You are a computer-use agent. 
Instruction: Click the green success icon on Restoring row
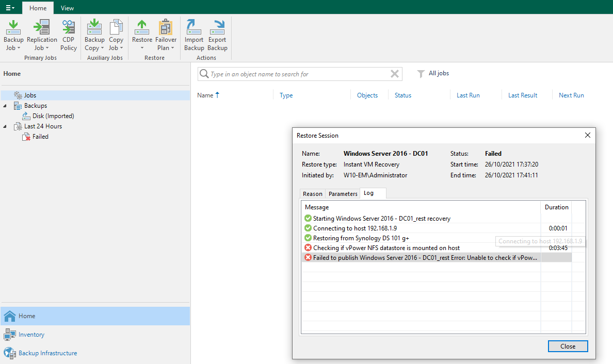click(x=308, y=238)
